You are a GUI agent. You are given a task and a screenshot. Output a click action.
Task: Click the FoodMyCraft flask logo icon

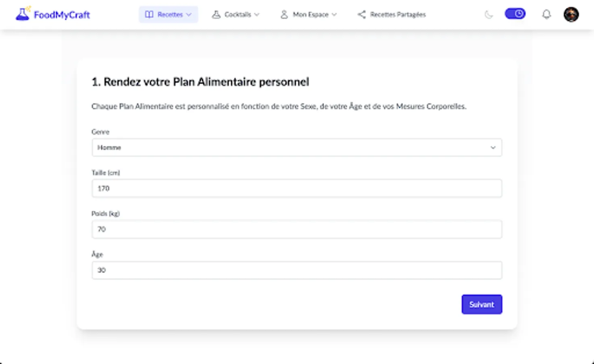click(23, 14)
